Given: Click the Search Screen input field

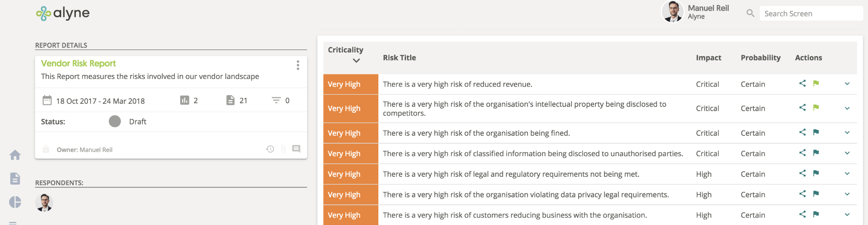Looking at the screenshot, I should click(x=811, y=13).
